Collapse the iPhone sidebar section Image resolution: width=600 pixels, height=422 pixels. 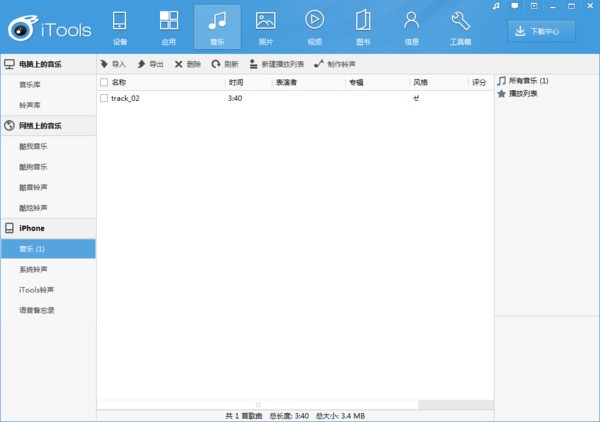pyautogui.click(x=48, y=228)
